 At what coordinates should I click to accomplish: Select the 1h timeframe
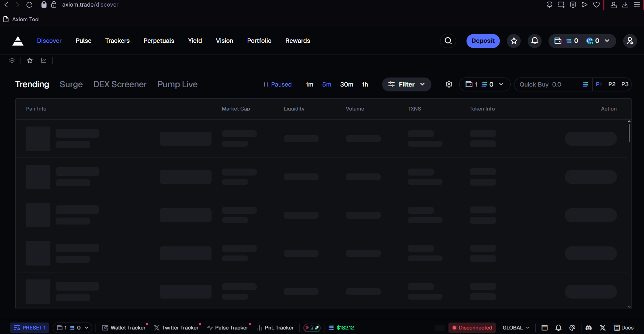point(365,84)
